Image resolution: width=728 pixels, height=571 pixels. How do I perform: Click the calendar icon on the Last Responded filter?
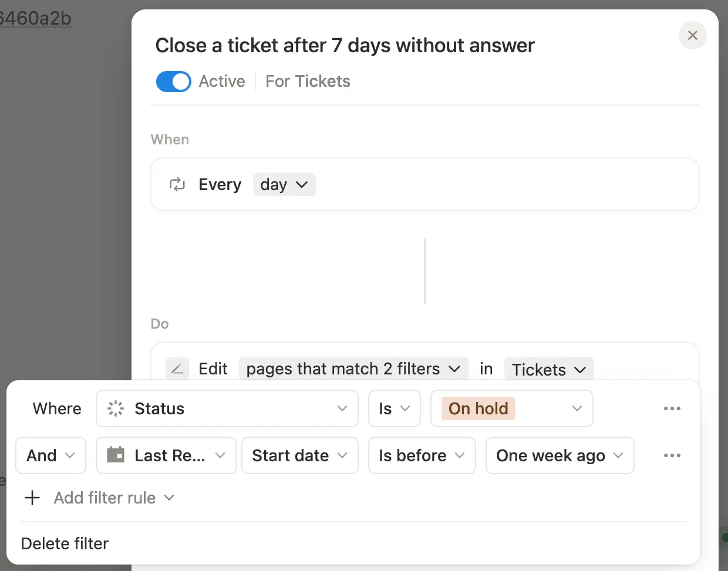(x=116, y=455)
